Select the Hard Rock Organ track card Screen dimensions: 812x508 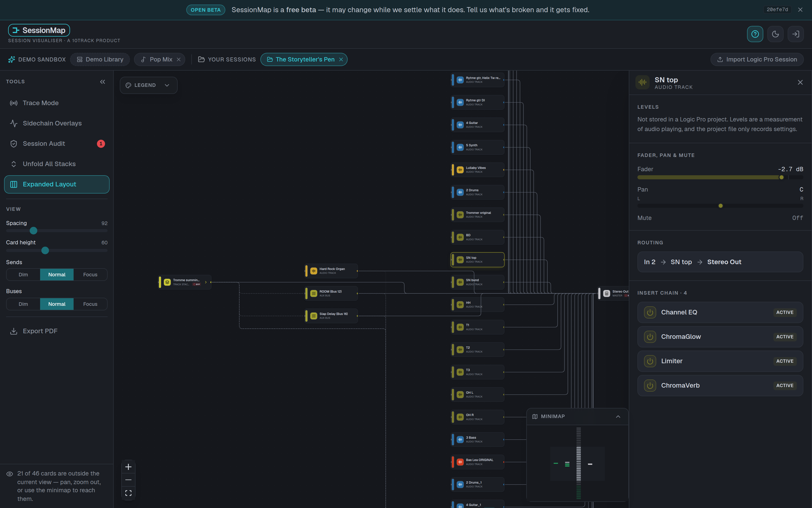click(x=331, y=271)
